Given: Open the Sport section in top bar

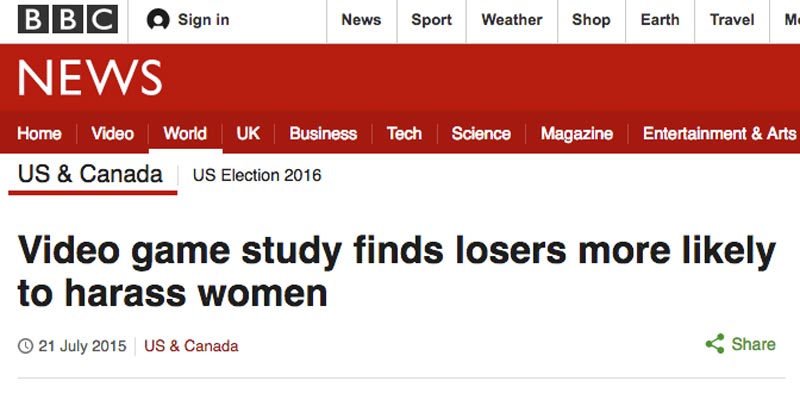Looking at the screenshot, I should click(432, 20).
